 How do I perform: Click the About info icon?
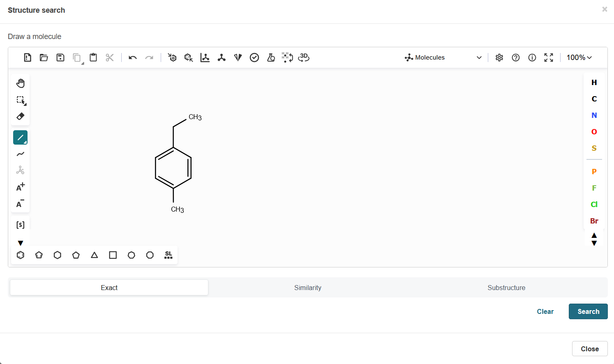[x=532, y=58]
